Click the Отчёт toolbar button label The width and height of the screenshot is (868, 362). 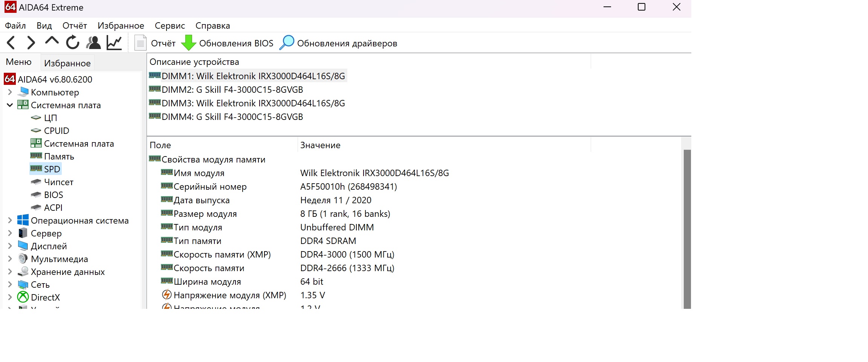click(164, 43)
